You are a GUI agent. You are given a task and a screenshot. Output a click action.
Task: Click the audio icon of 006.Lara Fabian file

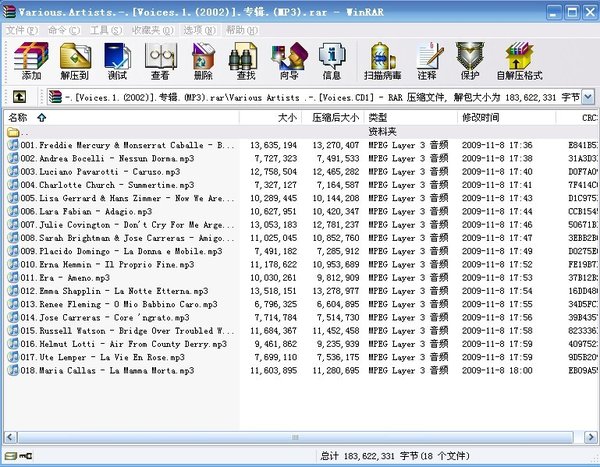tap(13, 211)
